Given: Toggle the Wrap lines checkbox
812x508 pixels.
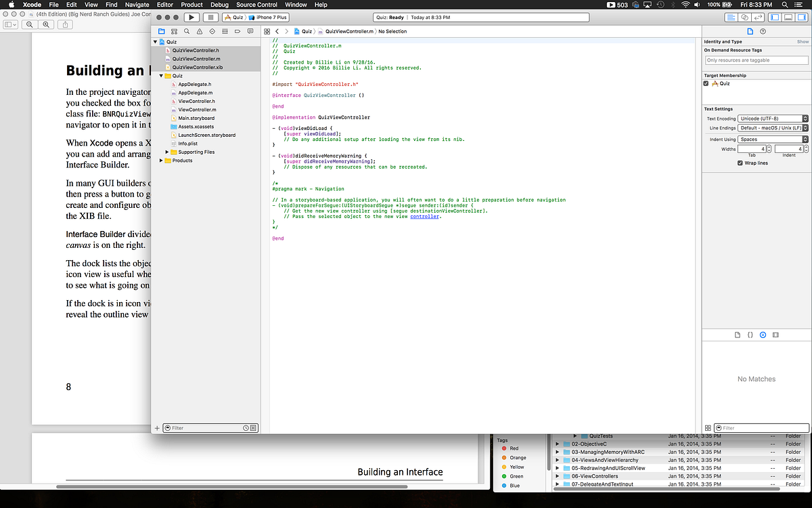Looking at the screenshot, I should coord(740,163).
